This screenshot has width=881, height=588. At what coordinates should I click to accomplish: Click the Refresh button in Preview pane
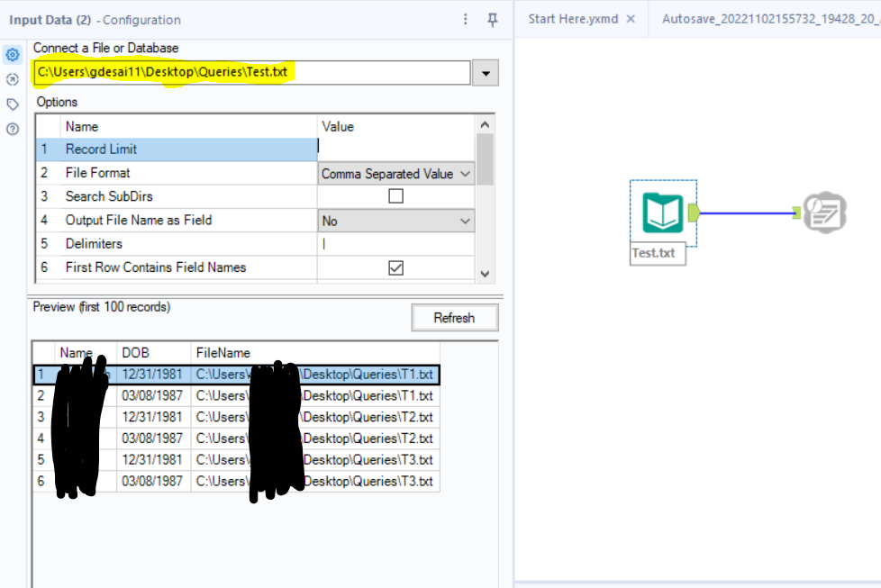455,317
